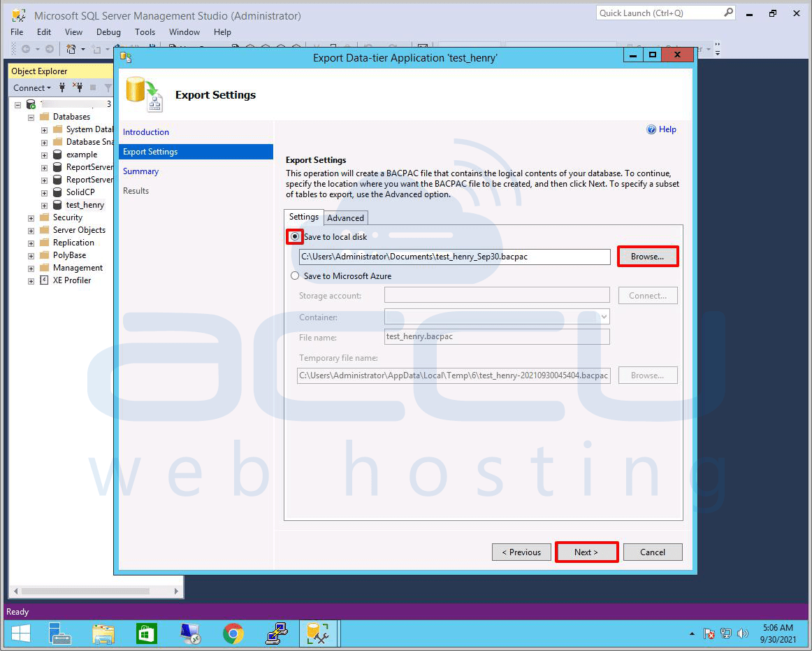Open the Connect dropdown in Object Explorer
This screenshot has height=651, width=812.
(x=32, y=87)
